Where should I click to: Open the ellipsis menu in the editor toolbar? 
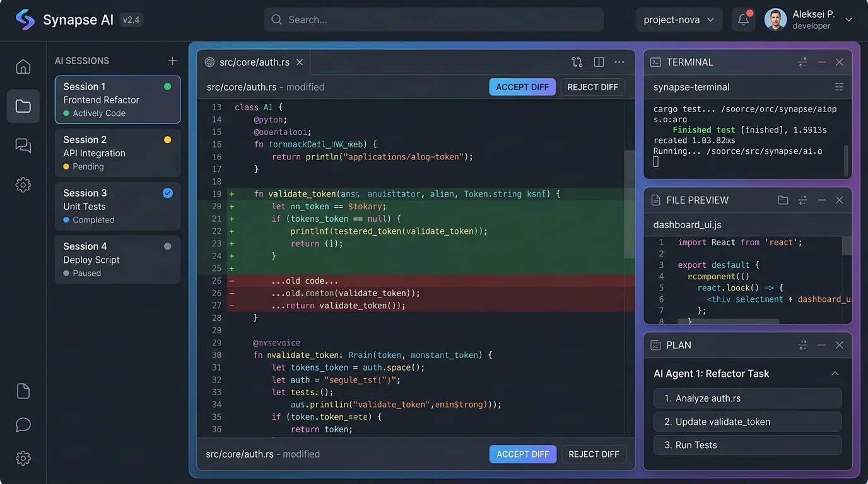(x=619, y=62)
